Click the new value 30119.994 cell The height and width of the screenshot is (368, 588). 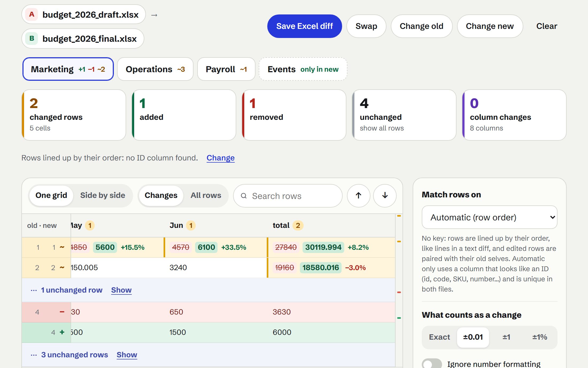[323, 247]
